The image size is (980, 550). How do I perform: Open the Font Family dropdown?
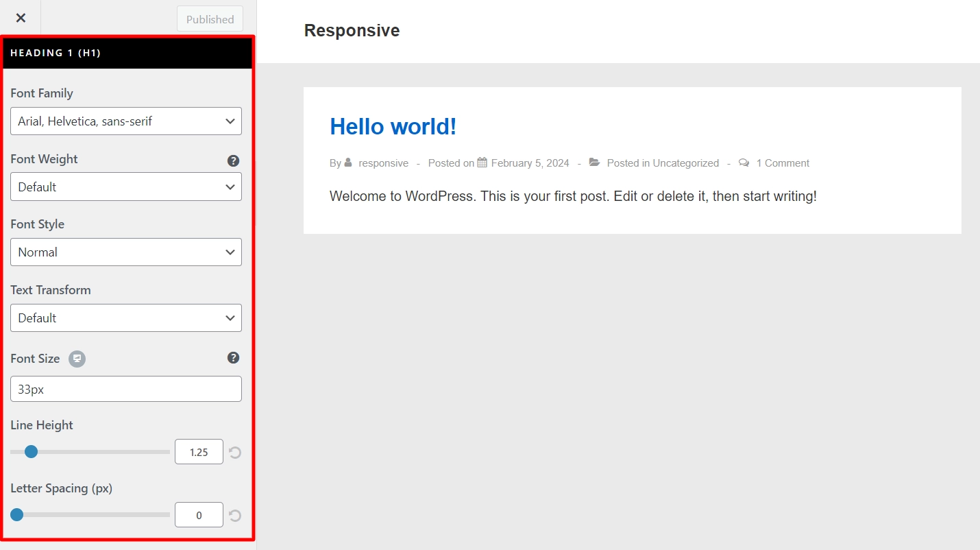[126, 121]
